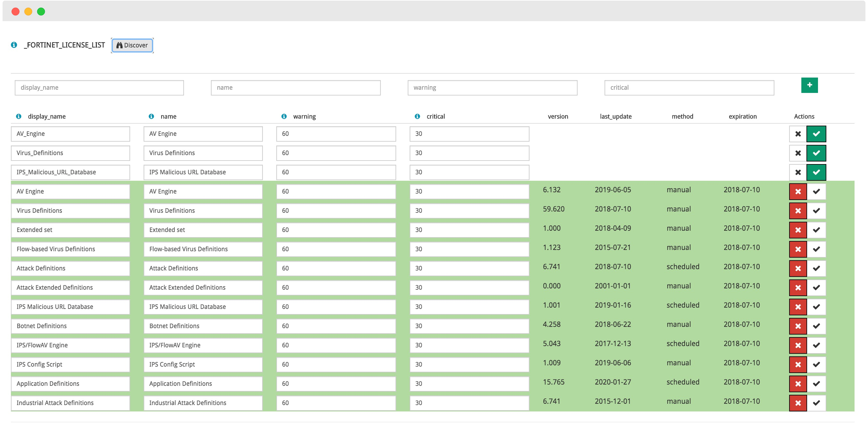Edit warning value of Botnet Definitions row

click(x=336, y=326)
